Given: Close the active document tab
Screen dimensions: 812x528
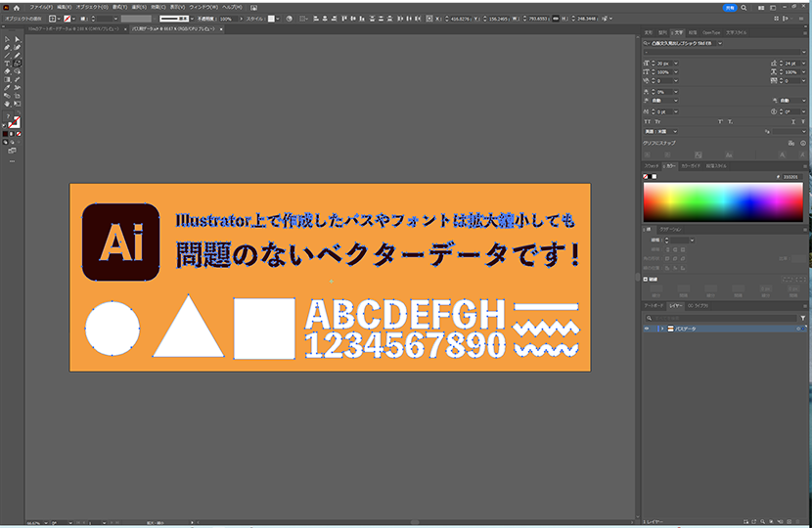Looking at the screenshot, I should coord(223,30).
